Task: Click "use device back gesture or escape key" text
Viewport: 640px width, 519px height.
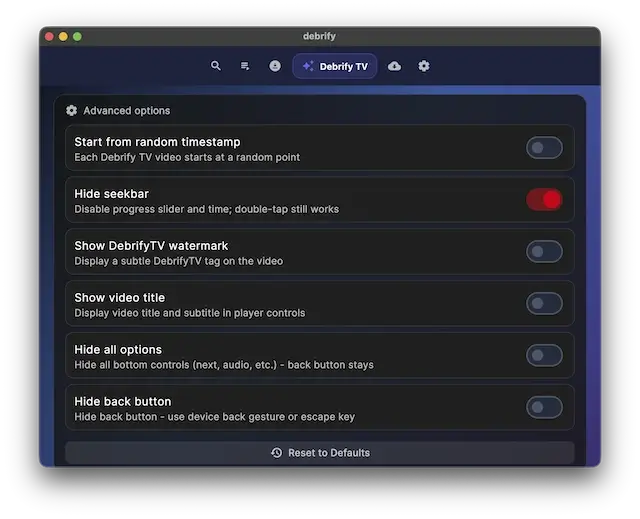Action: tap(261, 417)
